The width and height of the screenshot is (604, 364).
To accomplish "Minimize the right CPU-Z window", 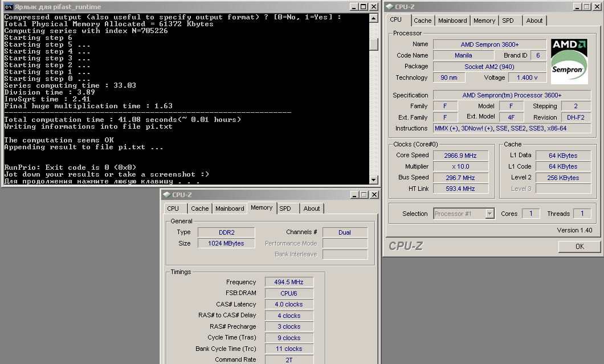I will (x=577, y=7).
